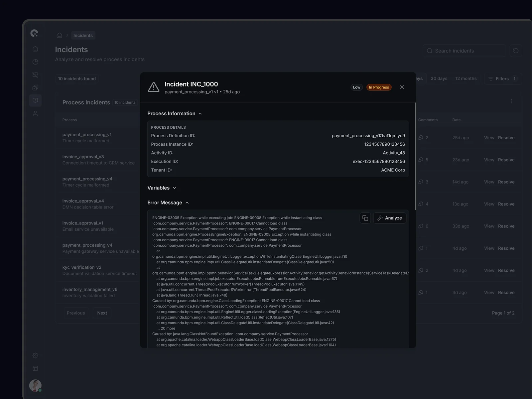The image size is (532, 399).
Task: Click the breadcrumb home icon
Action: (60, 36)
